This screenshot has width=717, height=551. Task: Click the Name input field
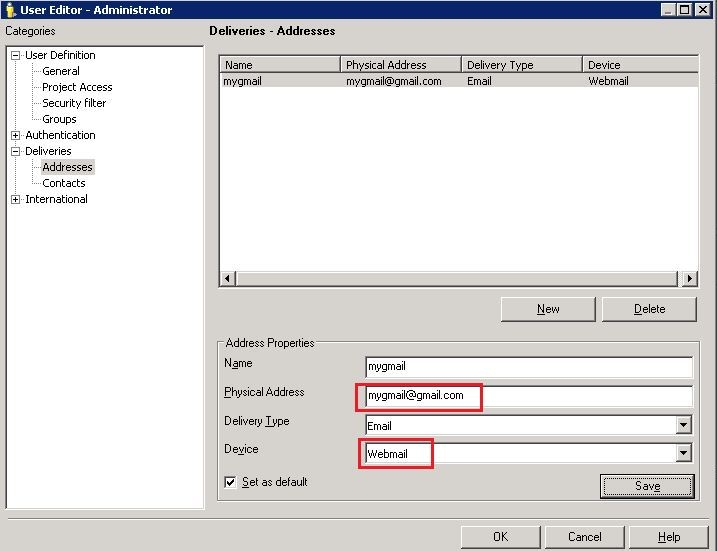click(x=529, y=367)
